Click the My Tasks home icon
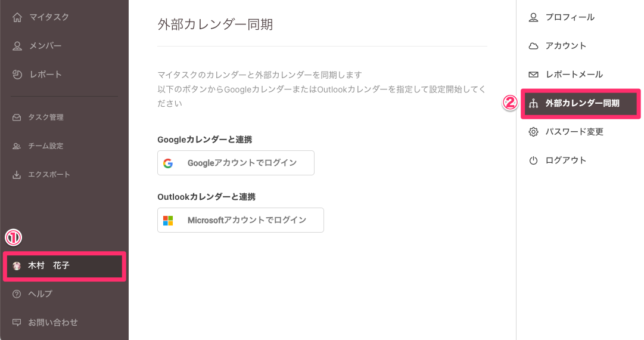Image resolution: width=644 pixels, height=340 pixels. [17, 17]
